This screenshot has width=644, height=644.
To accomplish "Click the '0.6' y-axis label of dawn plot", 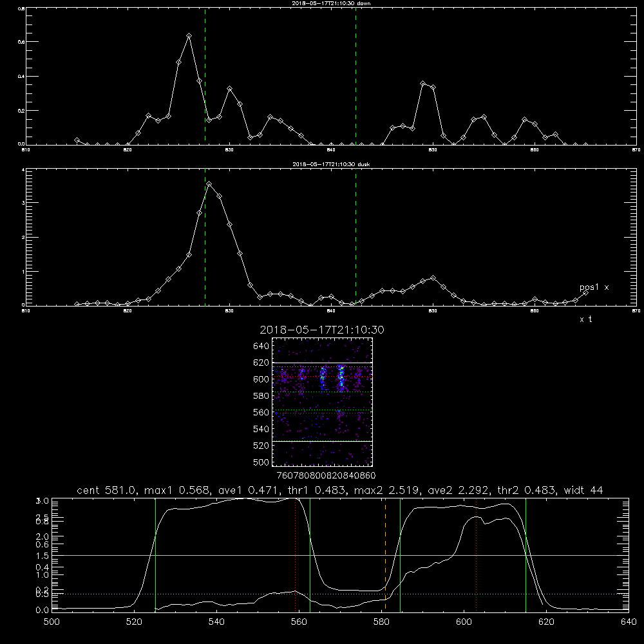I will tap(21, 42).
